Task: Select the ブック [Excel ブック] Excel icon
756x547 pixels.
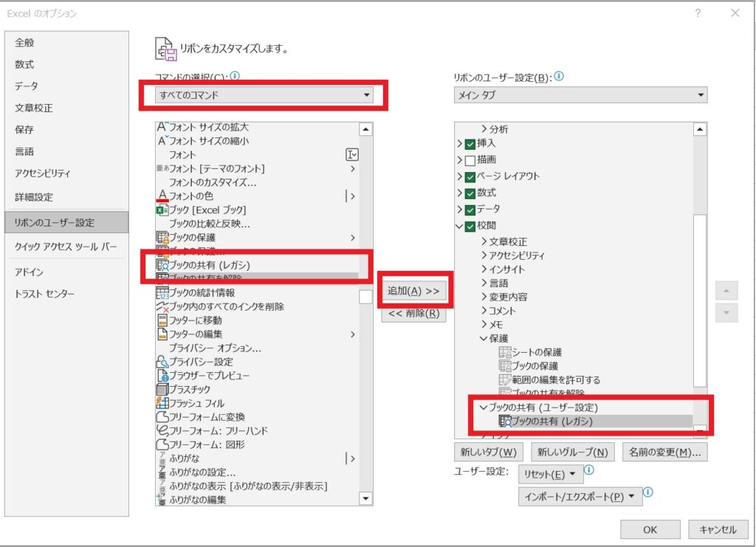Action: (x=162, y=210)
